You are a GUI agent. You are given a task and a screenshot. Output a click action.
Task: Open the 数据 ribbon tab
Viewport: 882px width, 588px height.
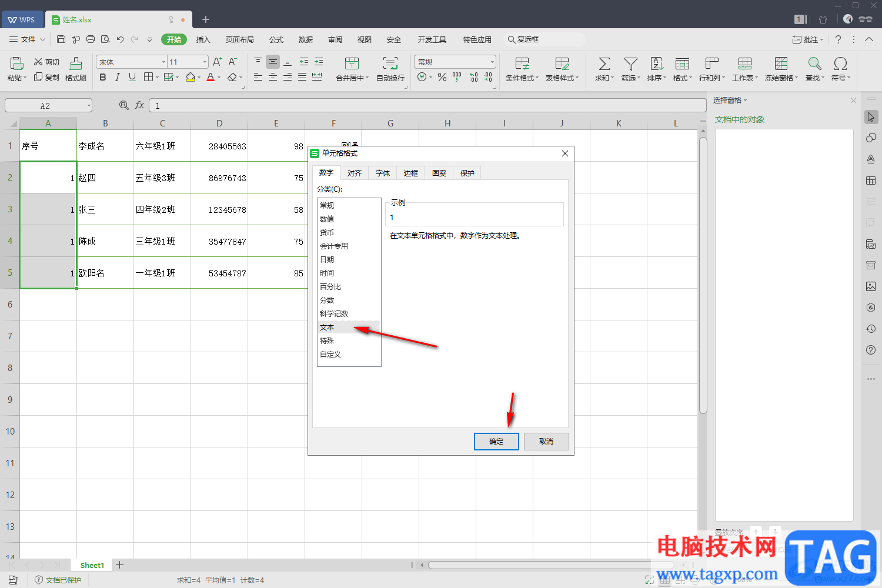pos(306,39)
